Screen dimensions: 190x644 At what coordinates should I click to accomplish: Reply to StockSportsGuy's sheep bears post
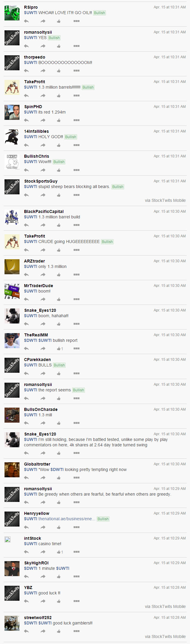[26, 195]
